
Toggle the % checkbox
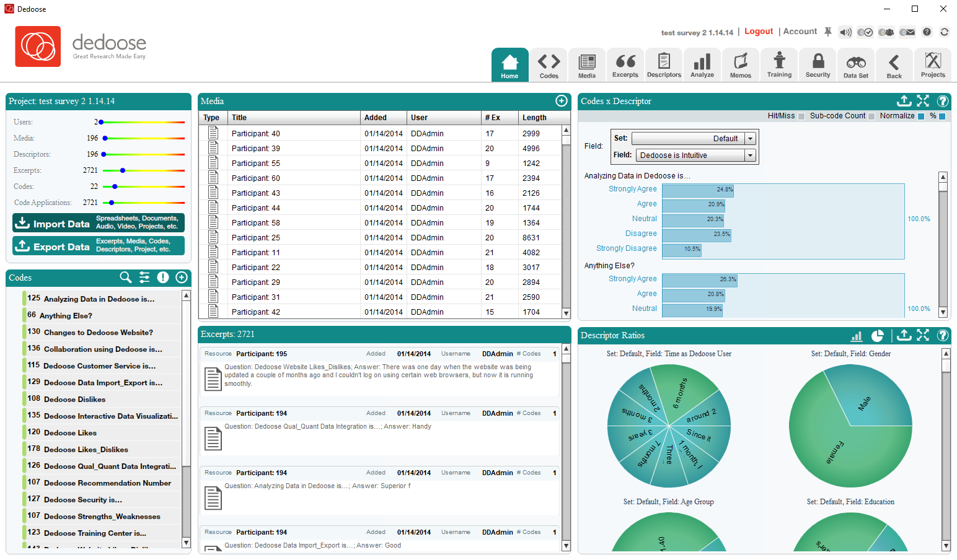point(943,116)
